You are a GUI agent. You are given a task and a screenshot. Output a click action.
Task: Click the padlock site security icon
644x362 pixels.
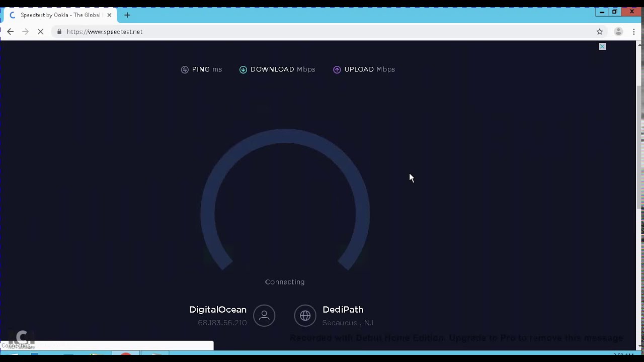coord(59,32)
